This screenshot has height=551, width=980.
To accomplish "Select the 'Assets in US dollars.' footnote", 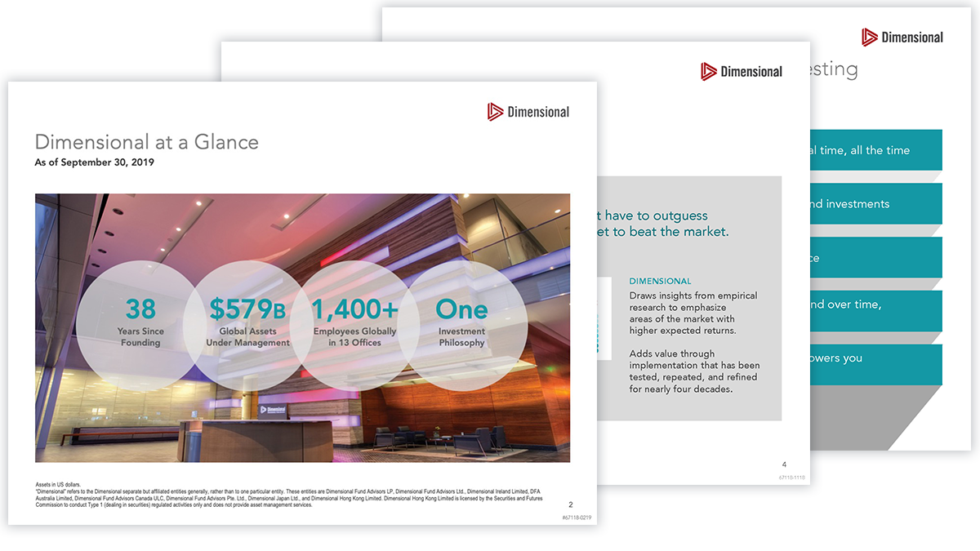I will pos(58,485).
